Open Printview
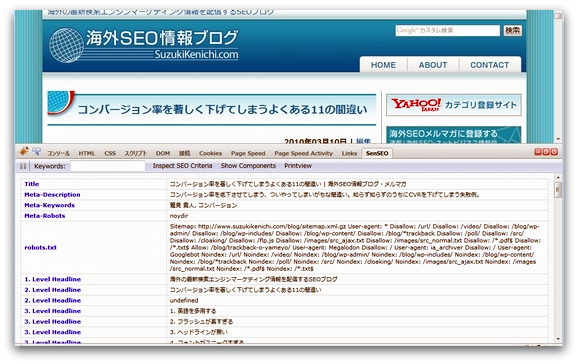The height and width of the screenshot is (364, 578). (298, 166)
